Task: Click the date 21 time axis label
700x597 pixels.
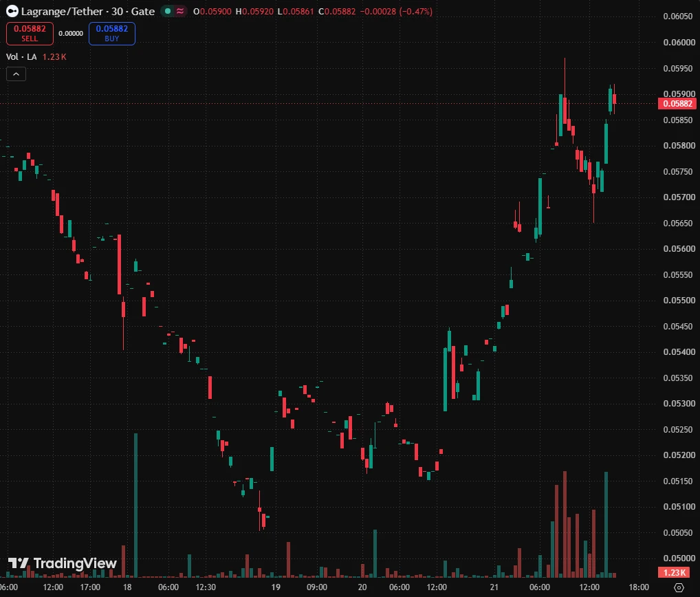Action: point(494,587)
